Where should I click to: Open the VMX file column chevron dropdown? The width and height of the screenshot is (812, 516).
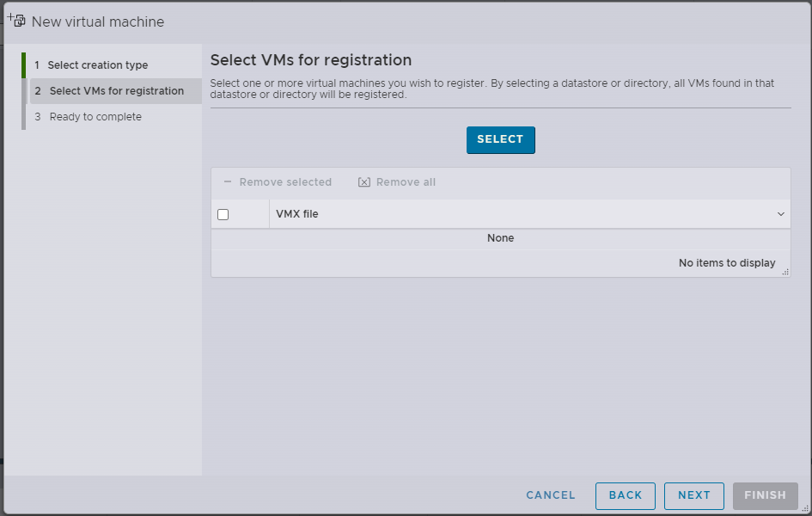click(x=781, y=214)
